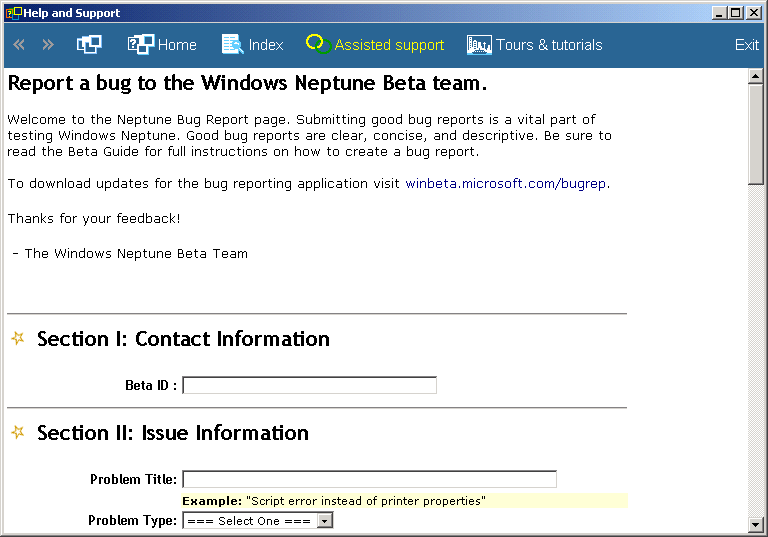Click the Beta ID input field
The width and height of the screenshot is (768, 537).
point(310,385)
